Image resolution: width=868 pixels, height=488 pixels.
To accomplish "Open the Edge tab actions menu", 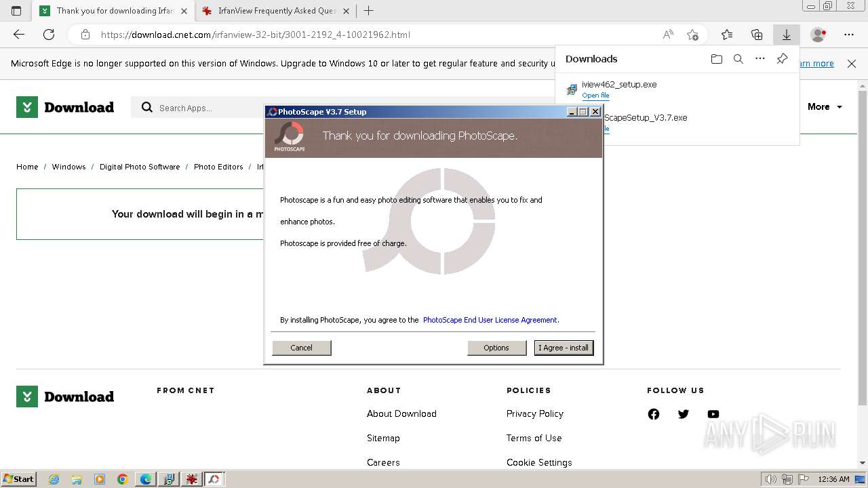I will [x=16, y=11].
